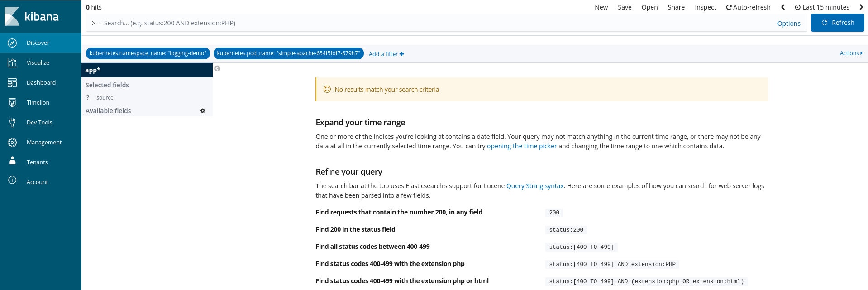868x290 pixels.
Task: Follow the Query String syntax link
Action: [535, 186]
